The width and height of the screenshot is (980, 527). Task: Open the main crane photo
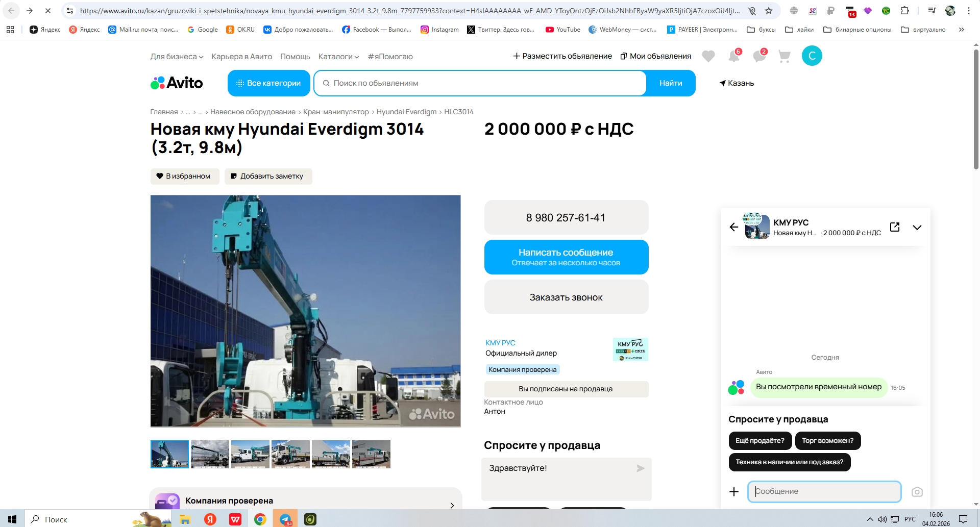pos(306,311)
